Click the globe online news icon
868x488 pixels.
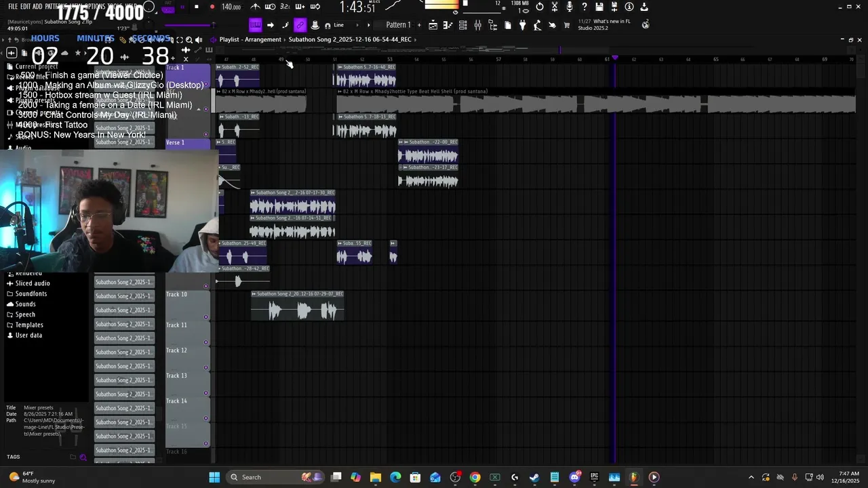646,24
